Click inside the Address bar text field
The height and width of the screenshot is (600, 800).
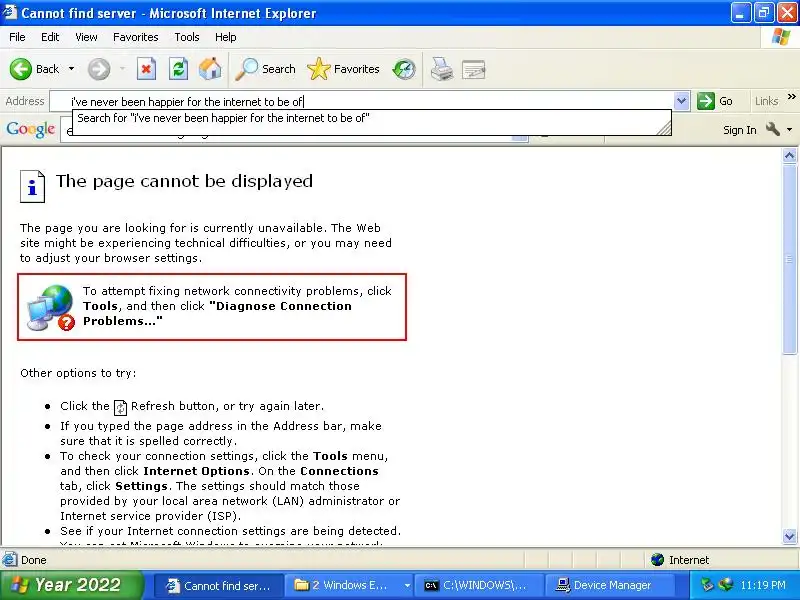(x=362, y=102)
